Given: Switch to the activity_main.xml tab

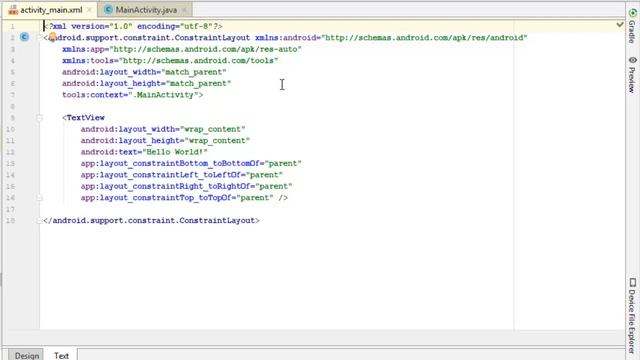Looking at the screenshot, I should [x=51, y=10].
